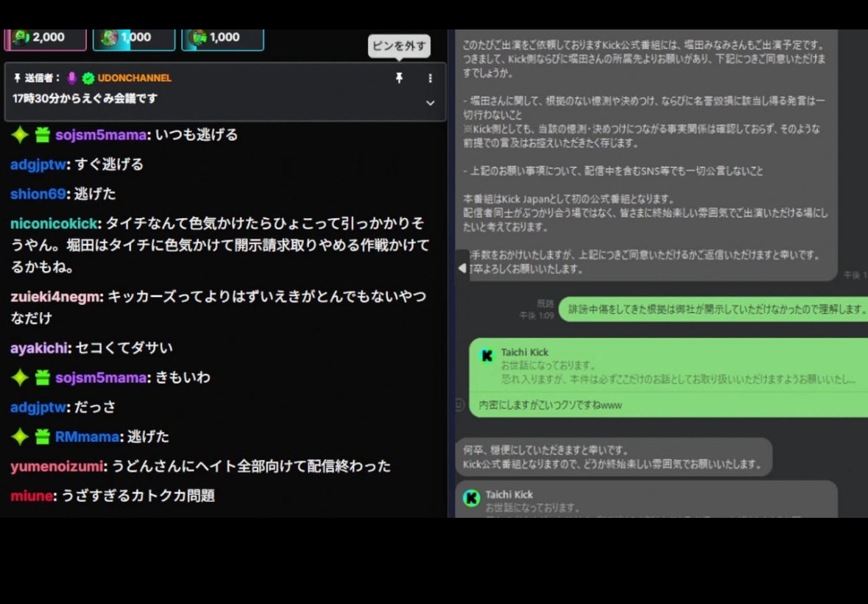Open sojsm5mama username on きもいわ message
868x604 pixels.
click(101, 378)
